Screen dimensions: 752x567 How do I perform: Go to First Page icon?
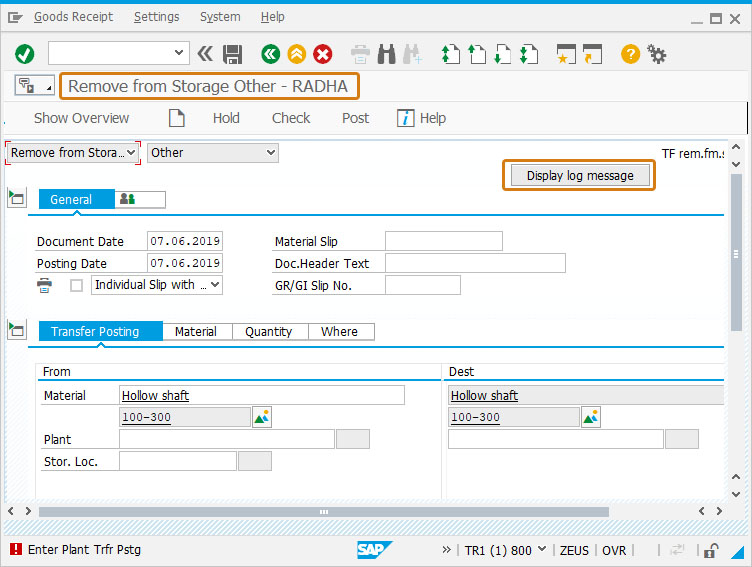tap(450, 54)
